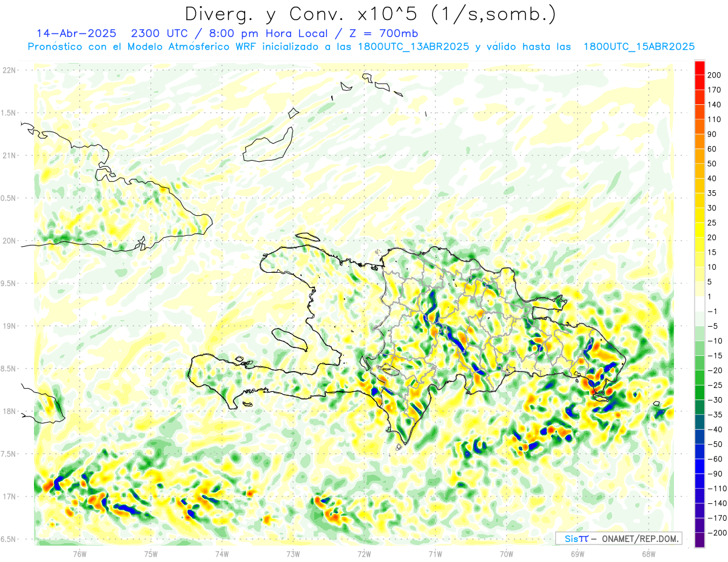Click the blue "Sis" logo text in credit box
Image resolution: width=728 pixels, height=562 pixels.
coord(570,538)
